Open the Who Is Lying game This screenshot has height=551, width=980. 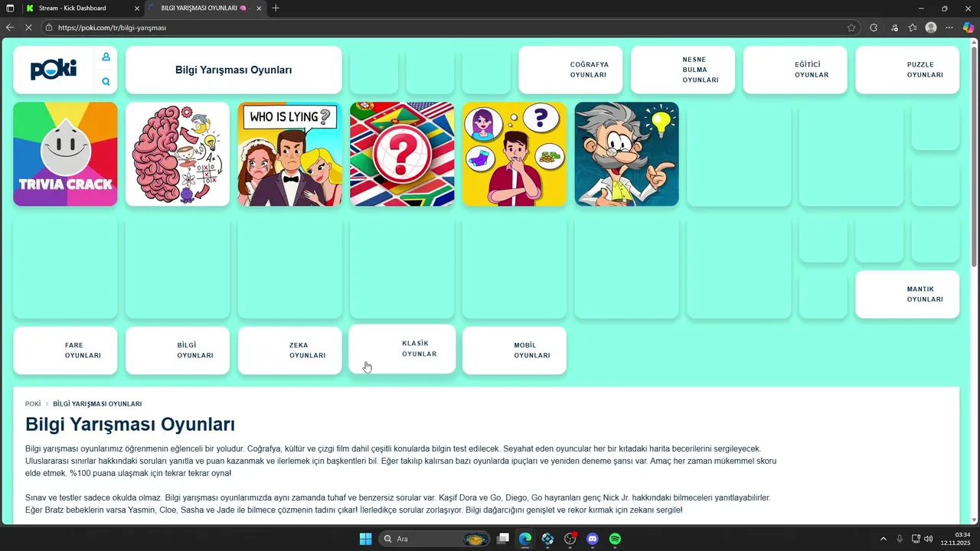point(290,154)
